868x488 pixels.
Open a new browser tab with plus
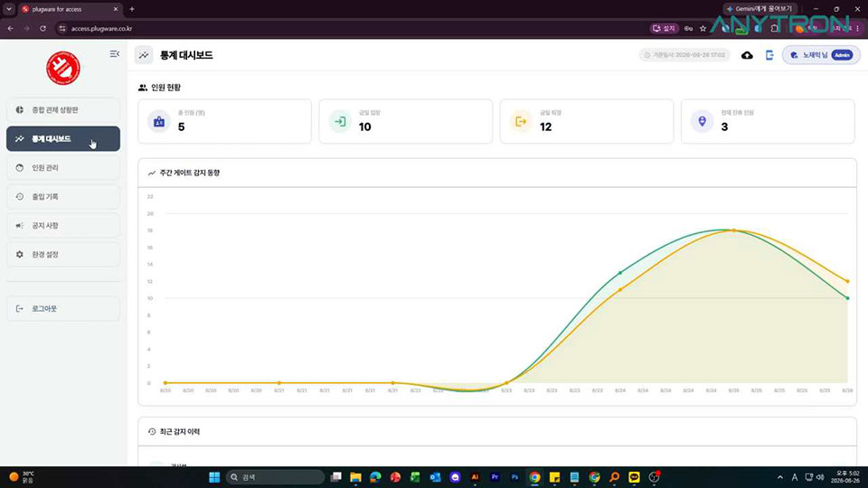point(132,9)
